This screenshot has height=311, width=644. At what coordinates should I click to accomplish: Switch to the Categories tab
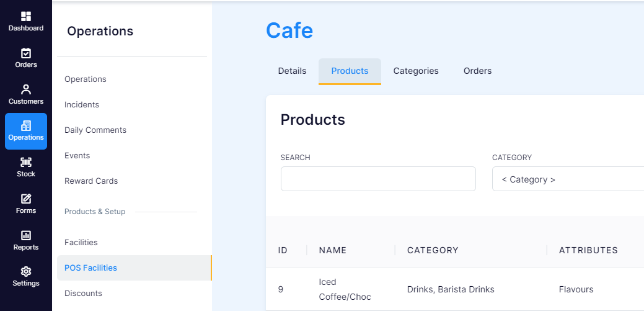pos(416,71)
